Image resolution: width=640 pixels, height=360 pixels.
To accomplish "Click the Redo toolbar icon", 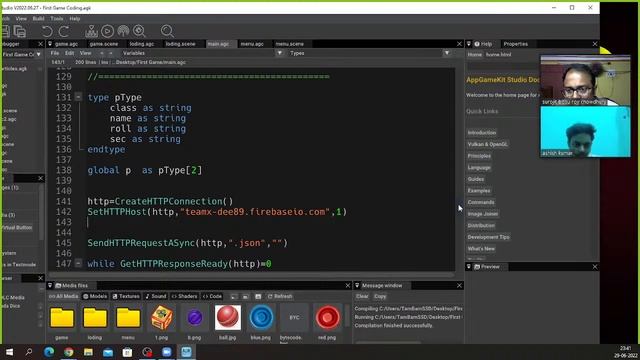I will (x=64, y=31).
